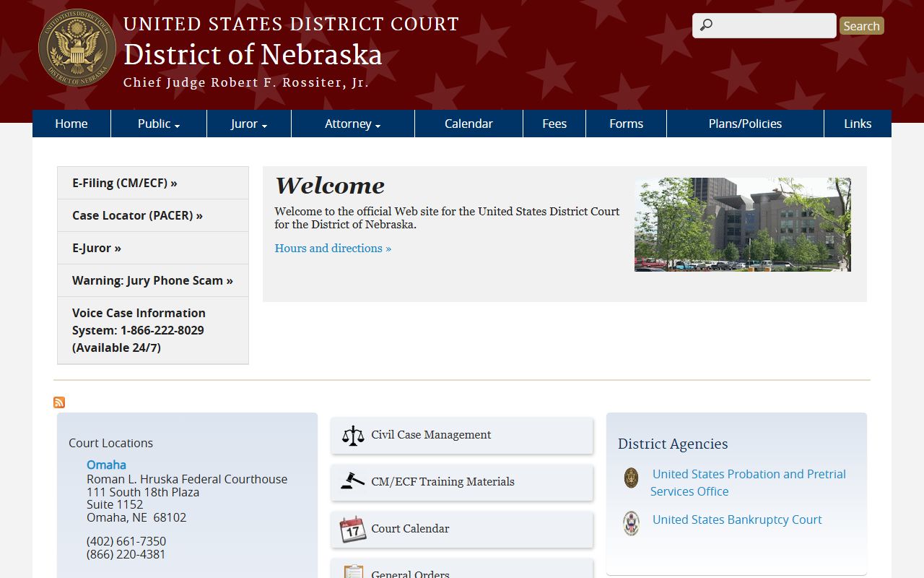
Task: Click phone number (402) 661-7350
Action: tap(126, 541)
